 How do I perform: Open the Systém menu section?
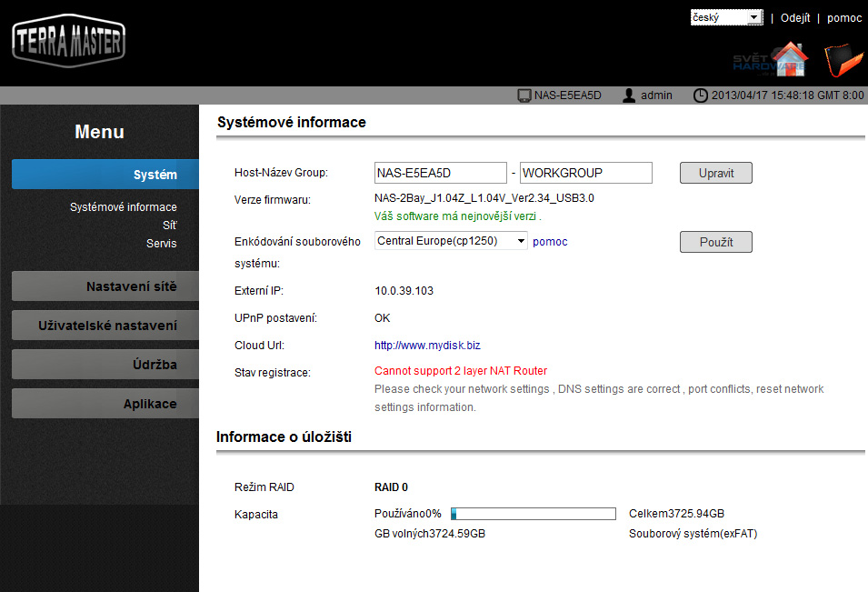click(x=105, y=175)
